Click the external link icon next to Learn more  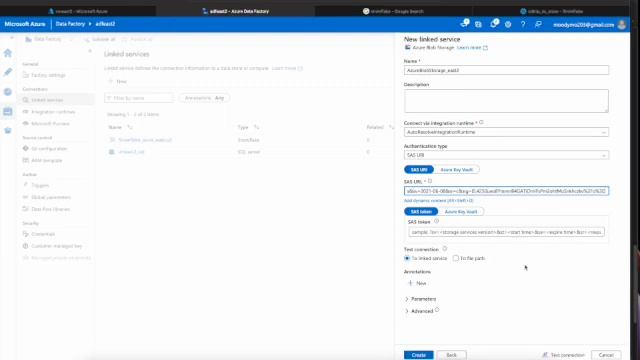tap(485, 48)
